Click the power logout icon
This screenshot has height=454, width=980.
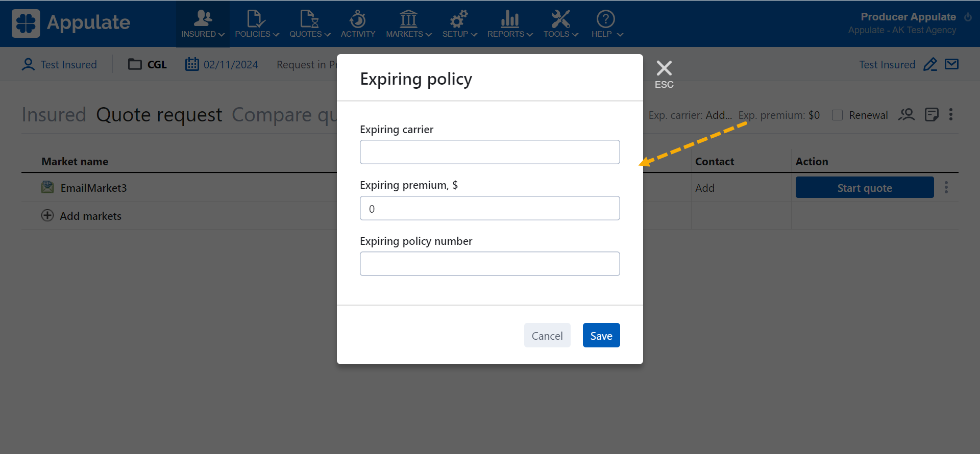pos(968,17)
